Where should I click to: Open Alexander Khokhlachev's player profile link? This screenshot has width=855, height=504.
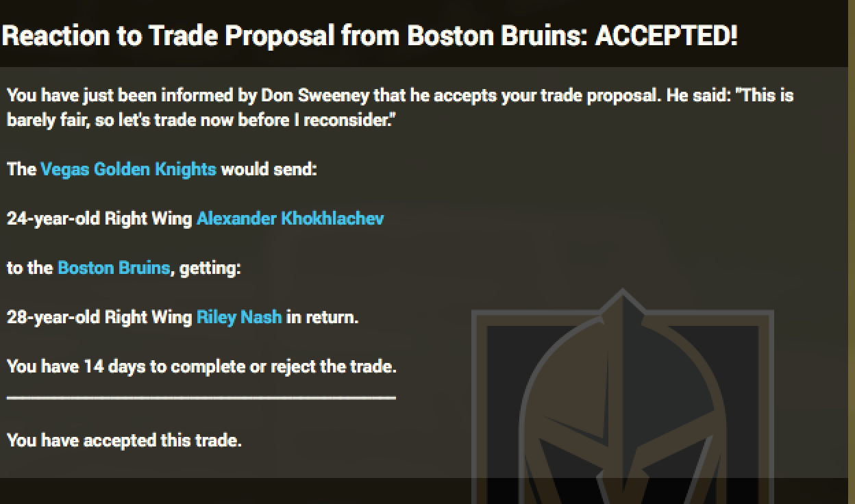coord(290,218)
